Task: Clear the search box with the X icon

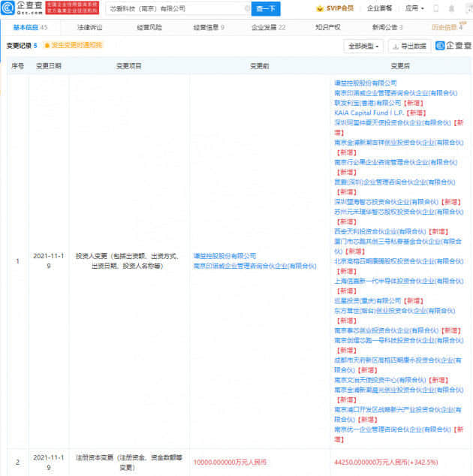Action: [248, 8]
